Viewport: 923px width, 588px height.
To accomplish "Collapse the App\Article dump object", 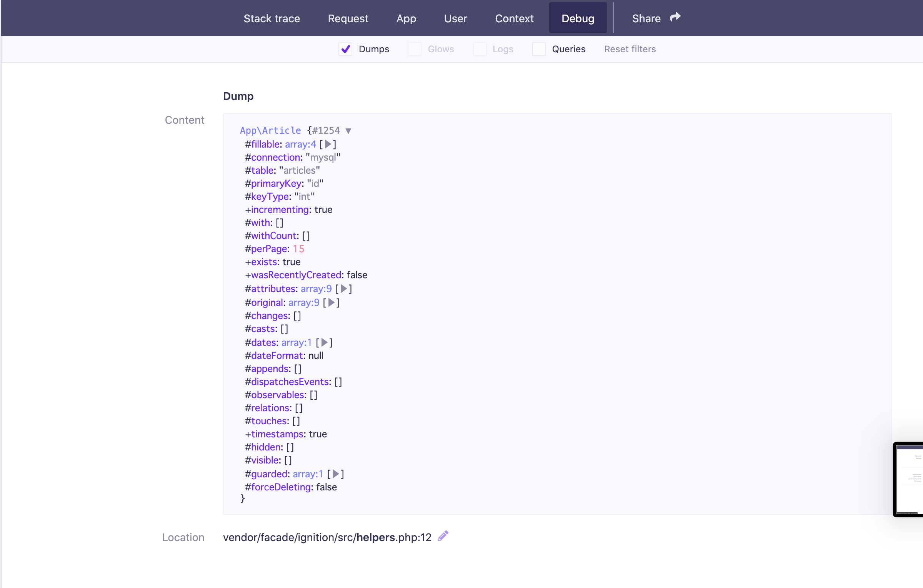I will 348,131.
